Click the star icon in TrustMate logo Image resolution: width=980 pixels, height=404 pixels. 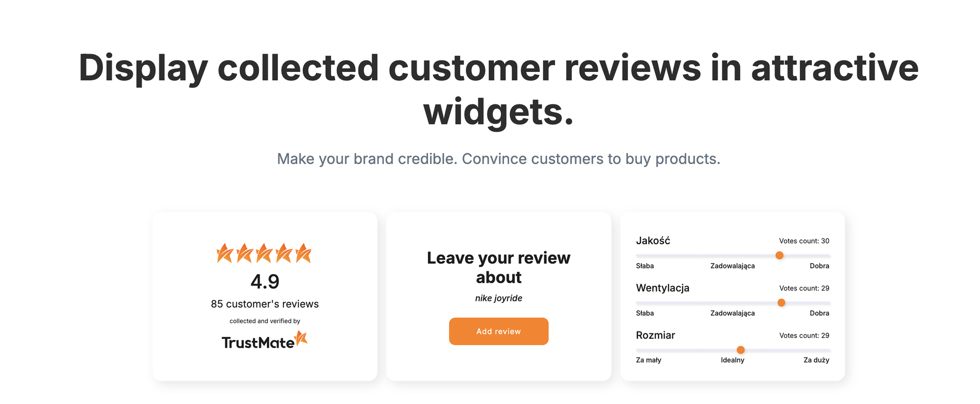(x=301, y=339)
